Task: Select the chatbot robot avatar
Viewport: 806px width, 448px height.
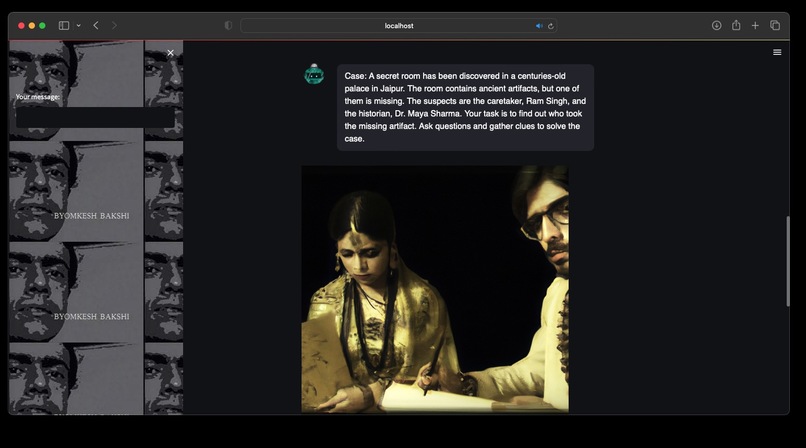Action: (x=314, y=74)
